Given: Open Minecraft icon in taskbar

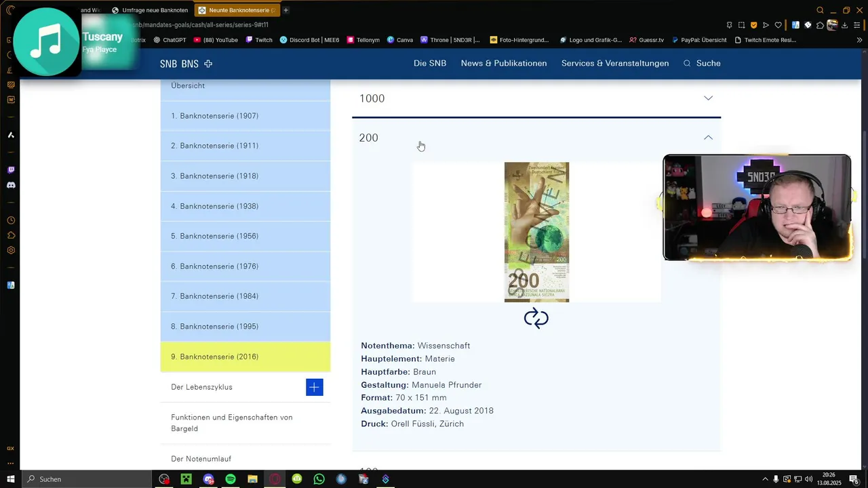Looking at the screenshot, I should point(186,479).
